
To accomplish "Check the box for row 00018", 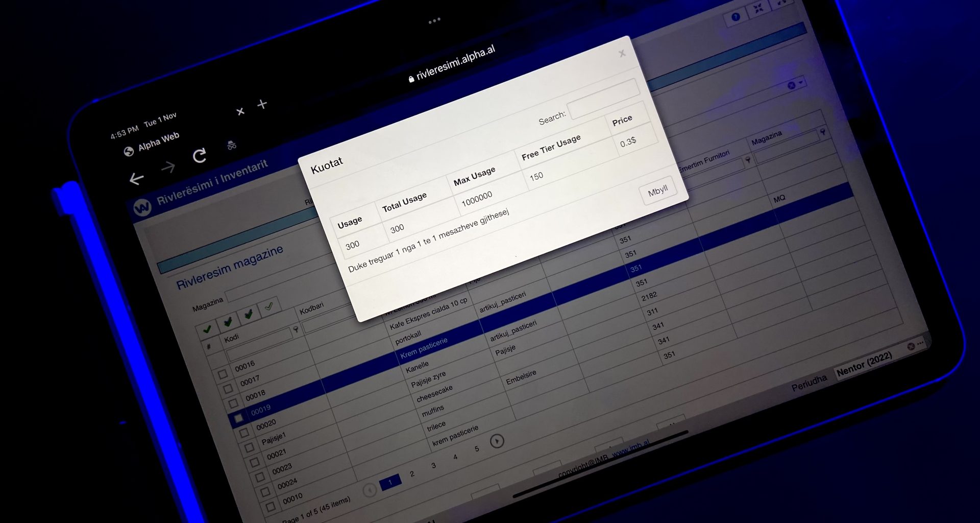I will (234, 403).
